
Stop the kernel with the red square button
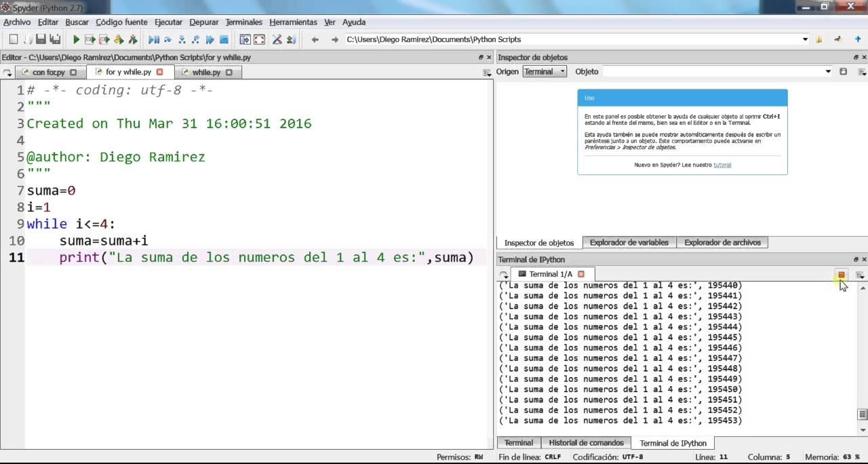coord(841,275)
